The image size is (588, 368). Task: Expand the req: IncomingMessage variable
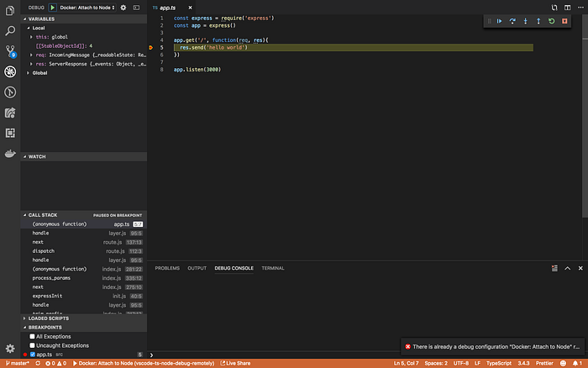pyautogui.click(x=31, y=55)
